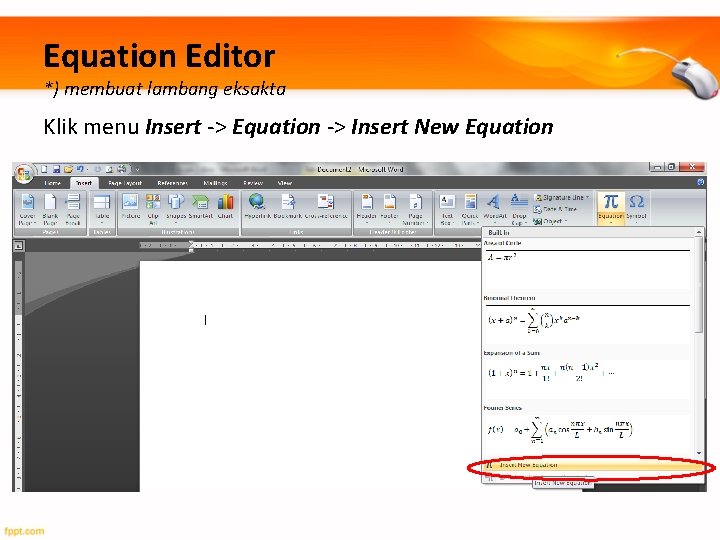The image size is (720, 540).
Task: Click the Save icon in Quick Access Toolbar
Action: pyautogui.click(x=56, y=169)
